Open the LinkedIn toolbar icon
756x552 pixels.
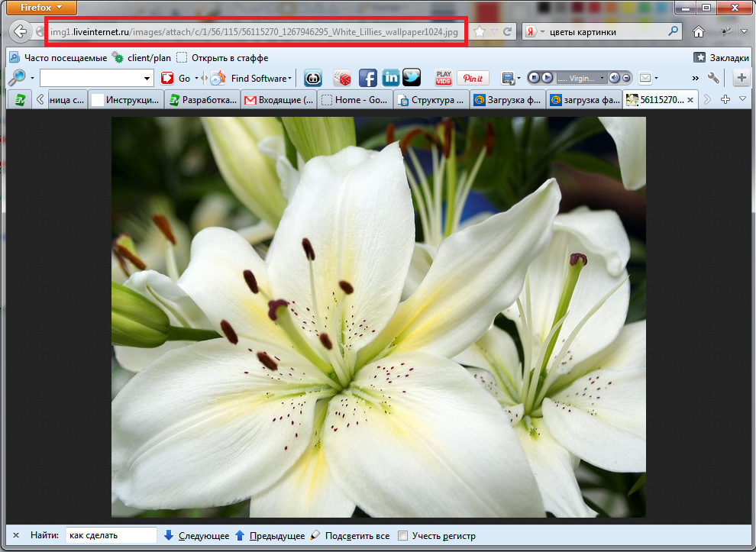point(390,78)
